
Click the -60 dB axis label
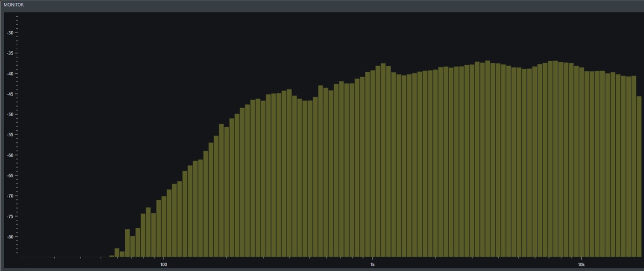coord(10,155)
